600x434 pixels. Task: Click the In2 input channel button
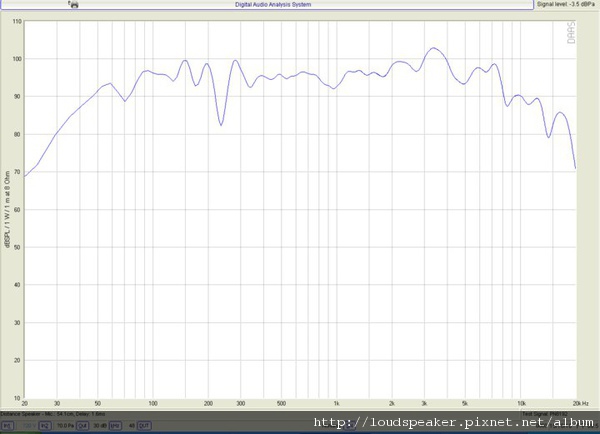point(45,426)
